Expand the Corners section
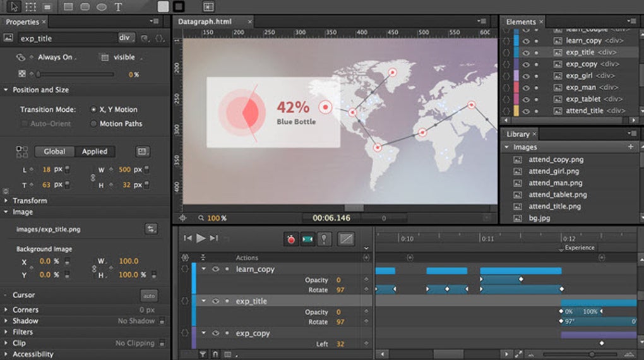This screenshot has width=644, height=360. (x=6, y=310)
